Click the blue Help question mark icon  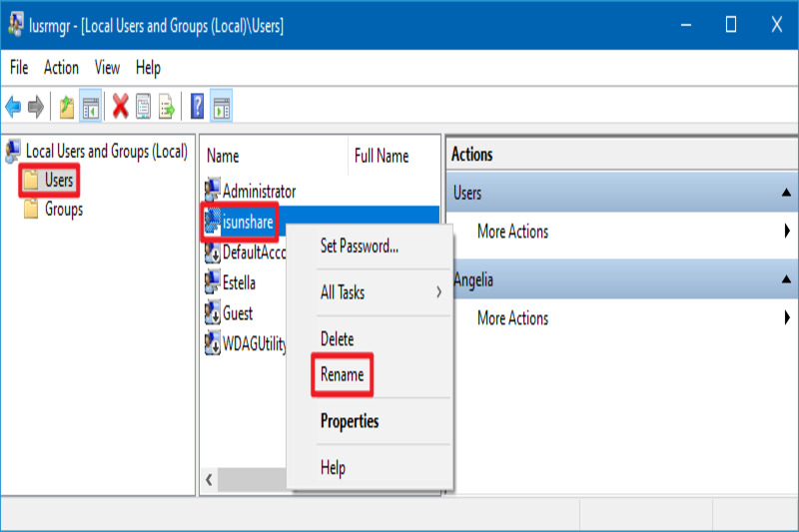(x=198, y=106)
